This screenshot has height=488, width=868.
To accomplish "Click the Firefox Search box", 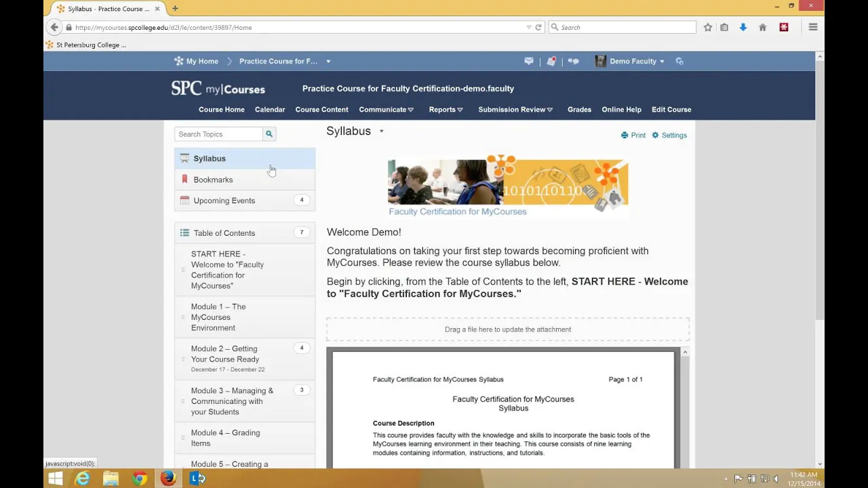I will 623,27.
